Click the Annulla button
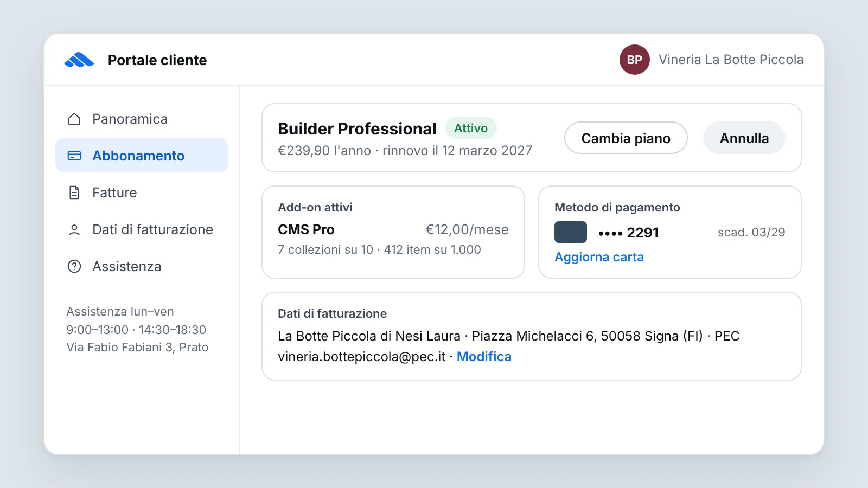The image size is (868, 488). (744, 138)
